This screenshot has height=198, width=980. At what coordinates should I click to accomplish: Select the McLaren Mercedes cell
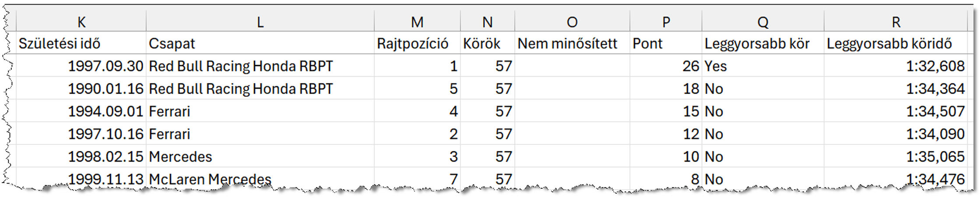point(260,178)
